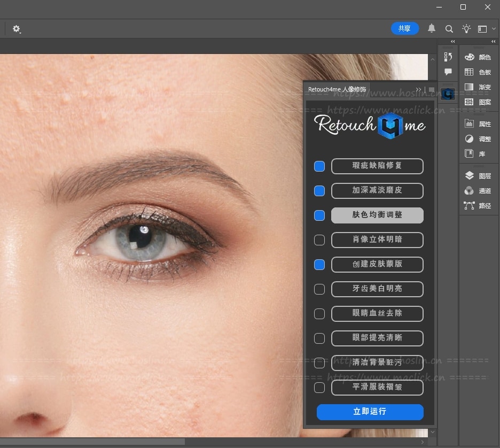Select the Retouch4me 人像修饰 tab
The height and width of the screenshot is (448, 500).
(x=337, y=89)
